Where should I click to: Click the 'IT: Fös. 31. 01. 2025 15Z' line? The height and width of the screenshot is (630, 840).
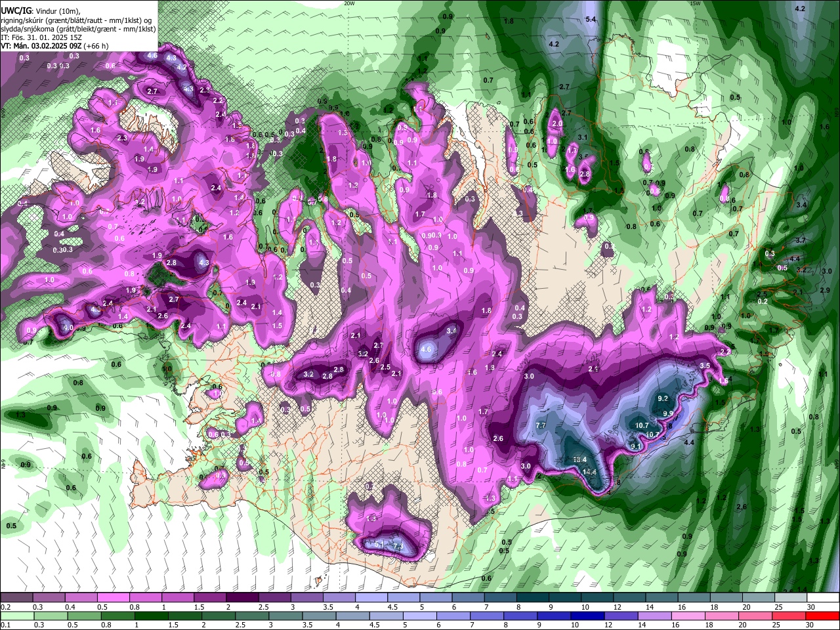pos(41,37)
